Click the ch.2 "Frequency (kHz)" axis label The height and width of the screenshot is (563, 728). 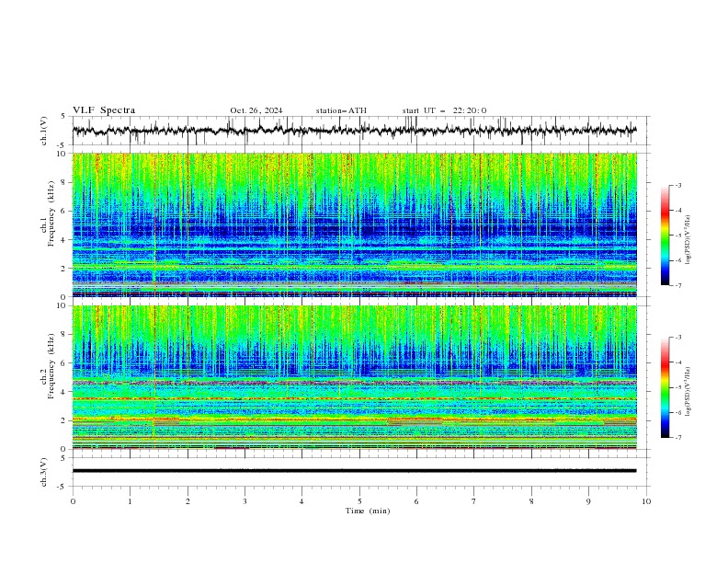[51, 366]
